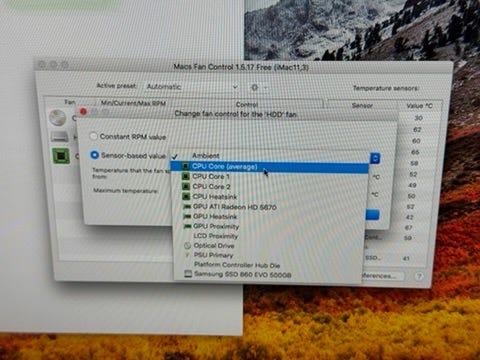This screenshot has width=480, height=360.
Task: Choose GPU ATI Radeon HD 5670 sensor
Action: pyautogui.click(x=269, y=207)
